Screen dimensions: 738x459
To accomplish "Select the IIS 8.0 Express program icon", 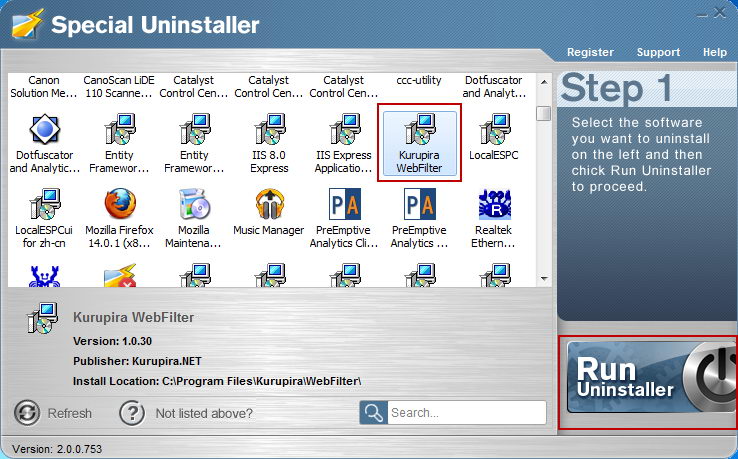I will tap(269, 129).
